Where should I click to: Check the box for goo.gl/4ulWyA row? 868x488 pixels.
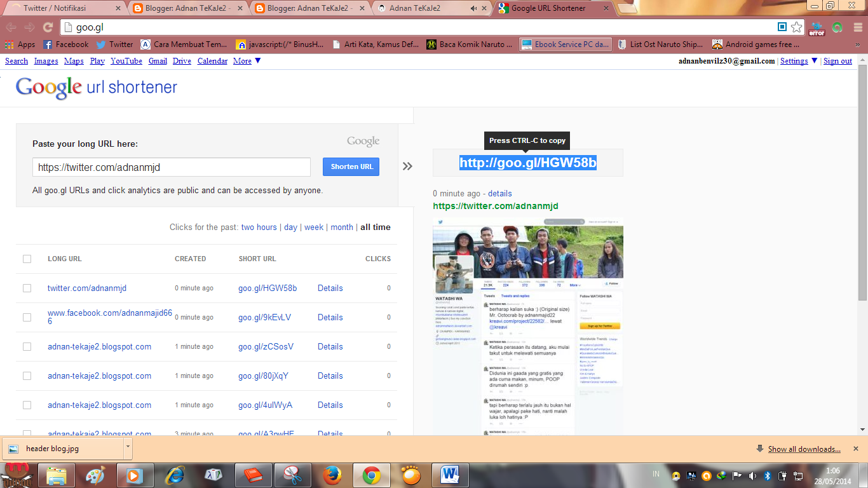coord(27,405)
